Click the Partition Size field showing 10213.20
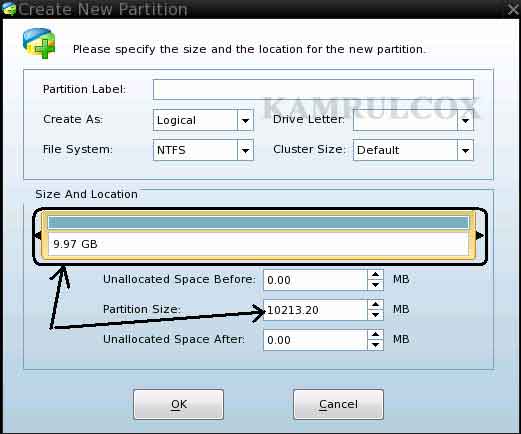Screen dimensions: 521x434 [x=315, y=310]
